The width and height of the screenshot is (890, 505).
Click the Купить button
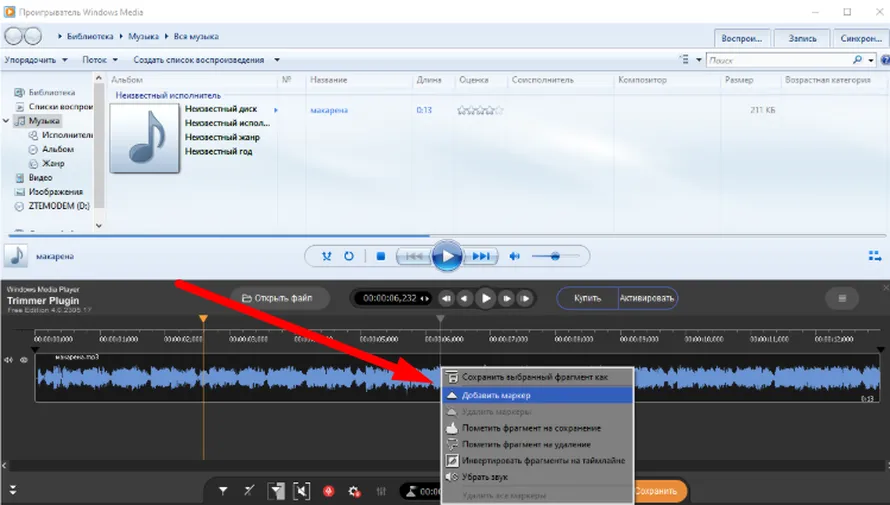[587, 298]
